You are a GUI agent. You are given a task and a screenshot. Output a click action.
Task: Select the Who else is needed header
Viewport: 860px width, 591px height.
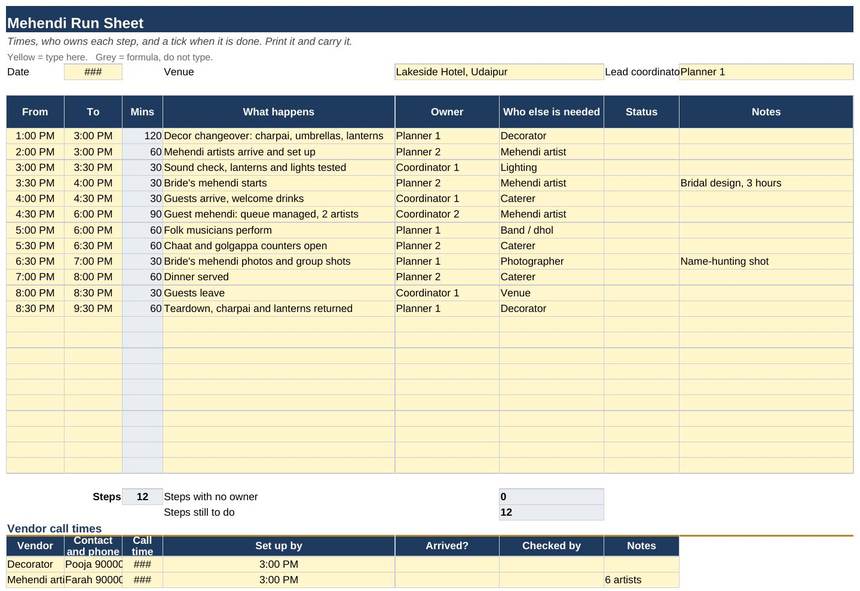tap(552, 112)
